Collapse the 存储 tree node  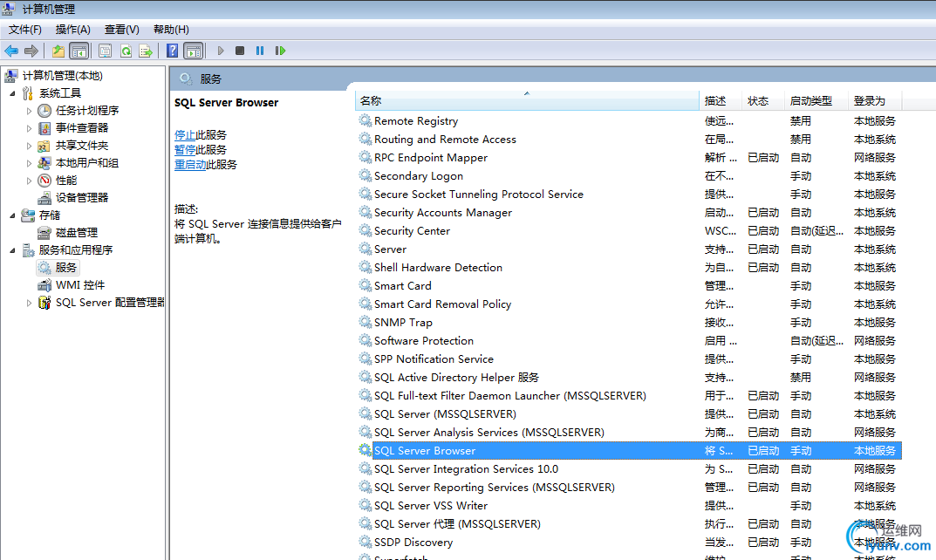12,215
